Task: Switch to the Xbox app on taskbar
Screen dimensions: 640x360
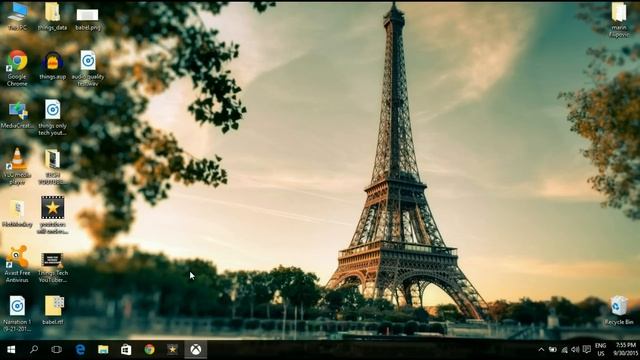Action: pyautogui.click(x=196, y=349)
